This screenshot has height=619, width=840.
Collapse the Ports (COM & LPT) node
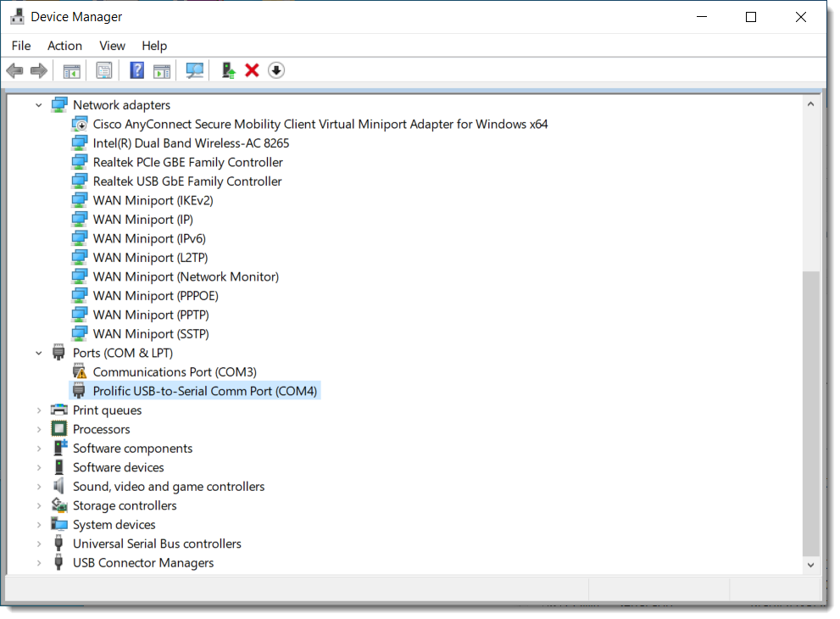click(x=39, y=354)
